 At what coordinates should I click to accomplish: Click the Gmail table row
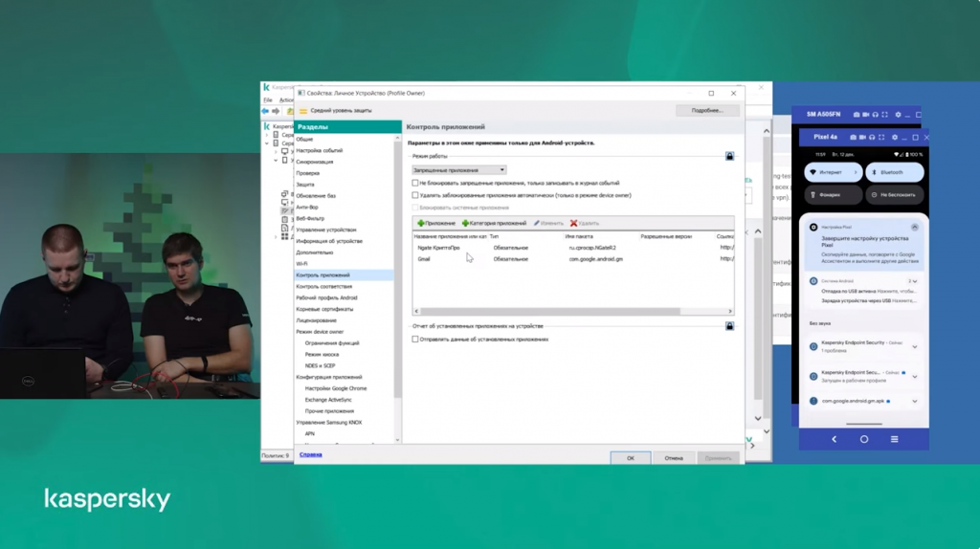pos(572,259)
